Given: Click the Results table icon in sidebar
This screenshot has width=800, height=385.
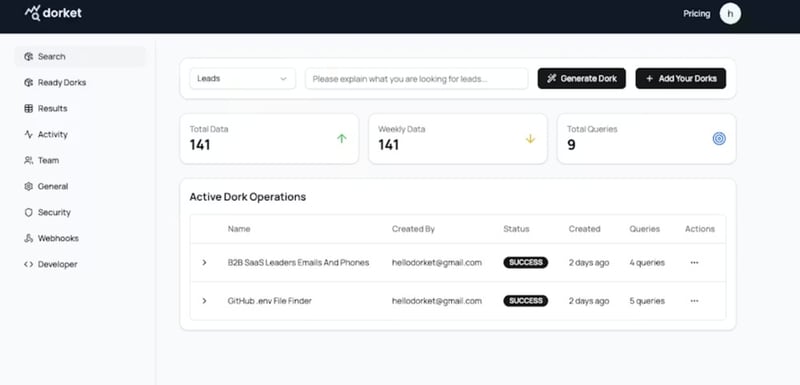Looking at the screenshot, I should 29,109.
